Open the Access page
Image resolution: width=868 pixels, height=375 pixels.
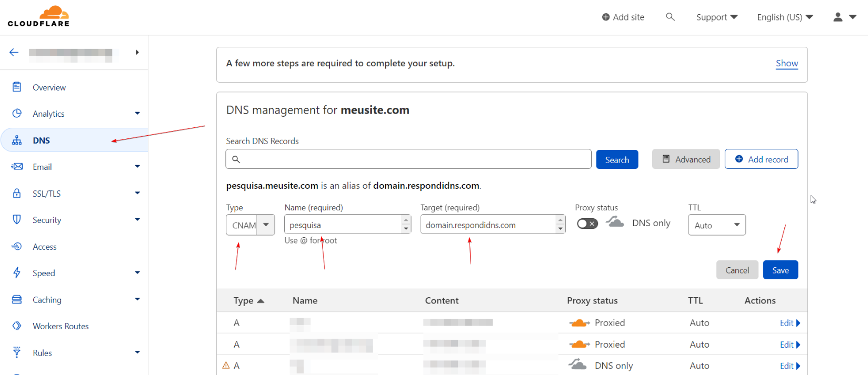coord(44,247)
